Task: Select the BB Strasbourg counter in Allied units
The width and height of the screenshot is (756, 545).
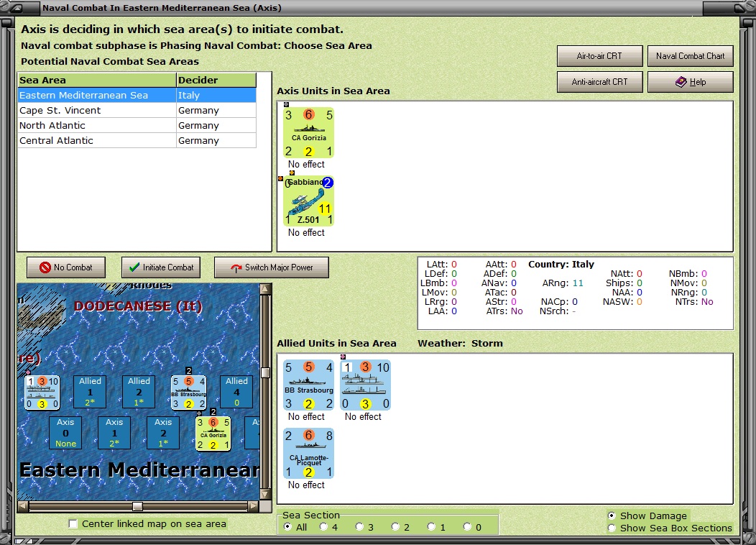Action: coord(308,385)
